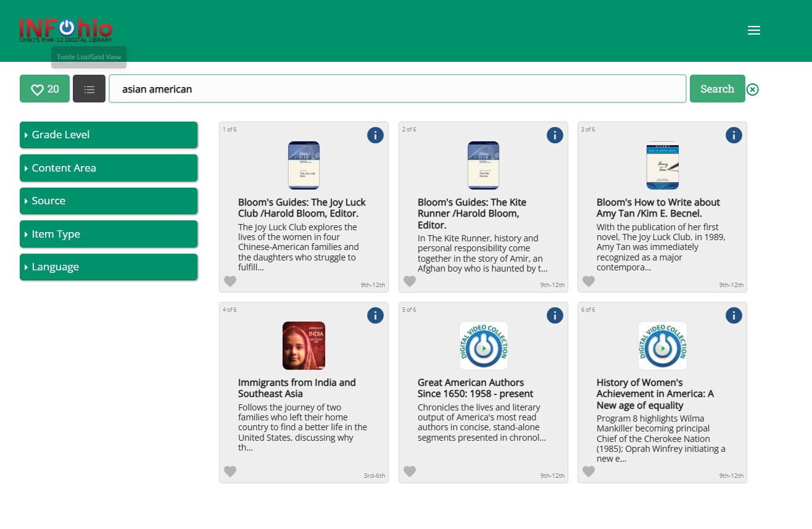Viewport: 812px width, 529px height.
Task: Click 'Chronicles the lives and literary output' description
Action: click(x=482, y=422)
